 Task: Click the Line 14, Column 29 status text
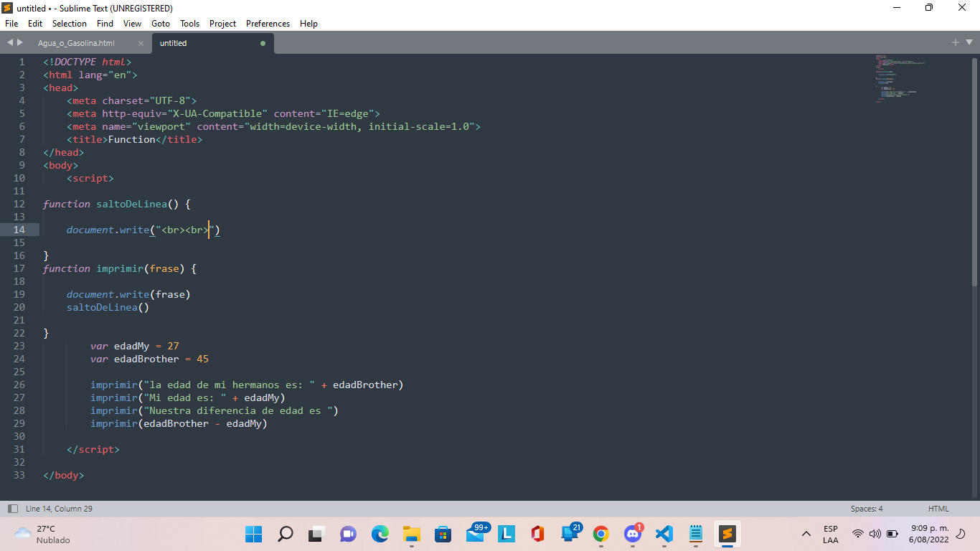coord(59,509)
